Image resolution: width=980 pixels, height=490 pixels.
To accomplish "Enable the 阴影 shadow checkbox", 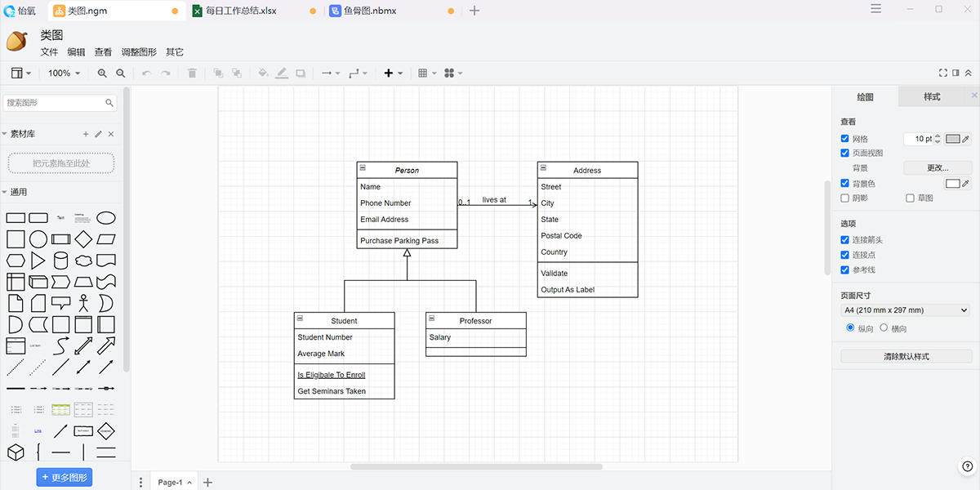I will coord(845,198).
